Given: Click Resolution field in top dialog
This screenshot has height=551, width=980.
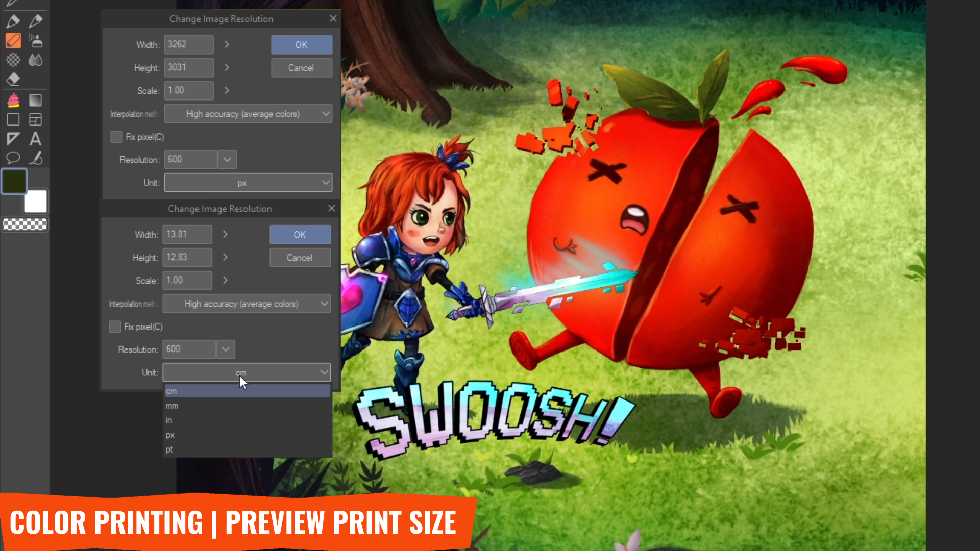Looking at the screenshot, I should pyautogui.click(x=190, y=160).
